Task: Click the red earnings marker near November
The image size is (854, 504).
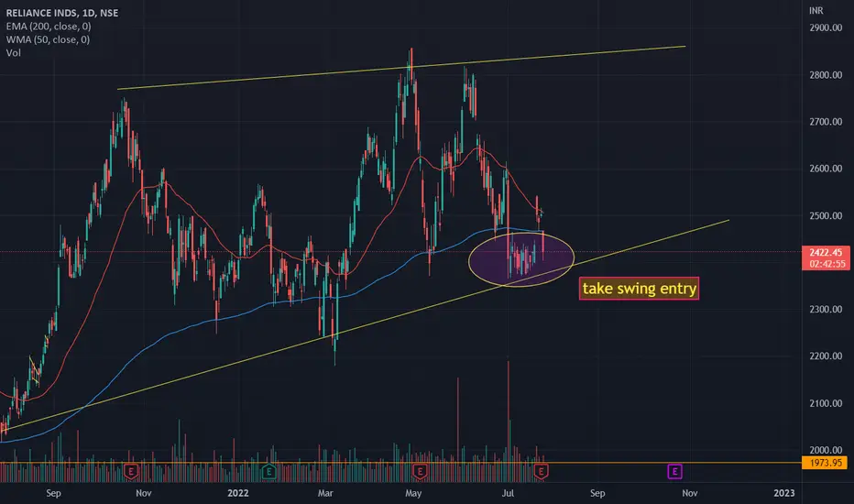Action: pos(131,471)
